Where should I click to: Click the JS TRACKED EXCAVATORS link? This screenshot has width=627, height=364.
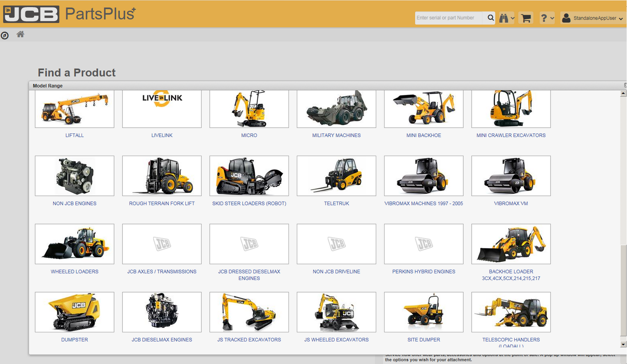click(249, 340)
